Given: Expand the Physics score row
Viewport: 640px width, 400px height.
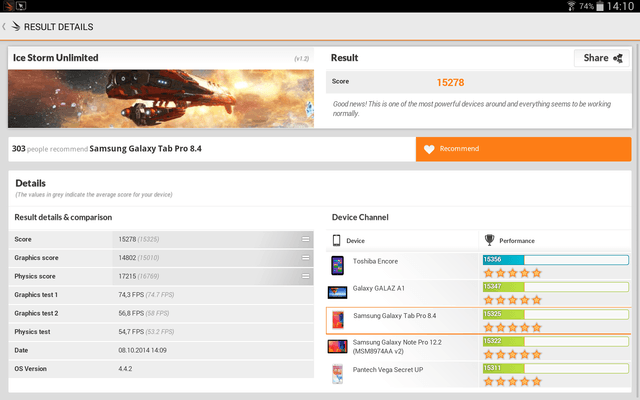Looking at the screenshot, I should 305,276.
